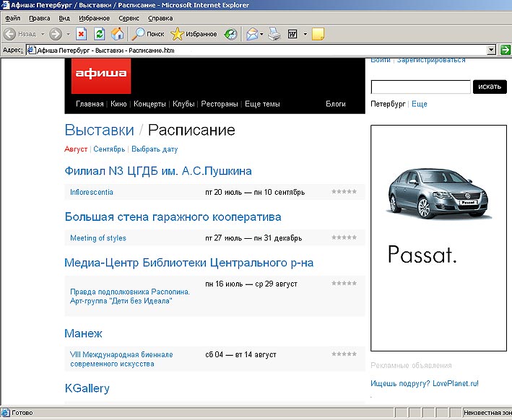Open VIII Международная биеннале exhibition link
The image size is (512, 420).
tap(121, 359)
